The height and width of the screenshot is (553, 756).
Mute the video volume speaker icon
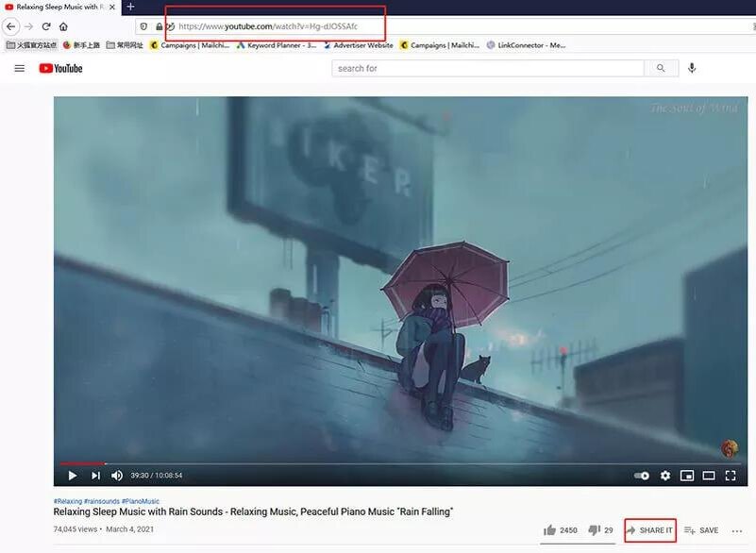[x=117, y=476]
